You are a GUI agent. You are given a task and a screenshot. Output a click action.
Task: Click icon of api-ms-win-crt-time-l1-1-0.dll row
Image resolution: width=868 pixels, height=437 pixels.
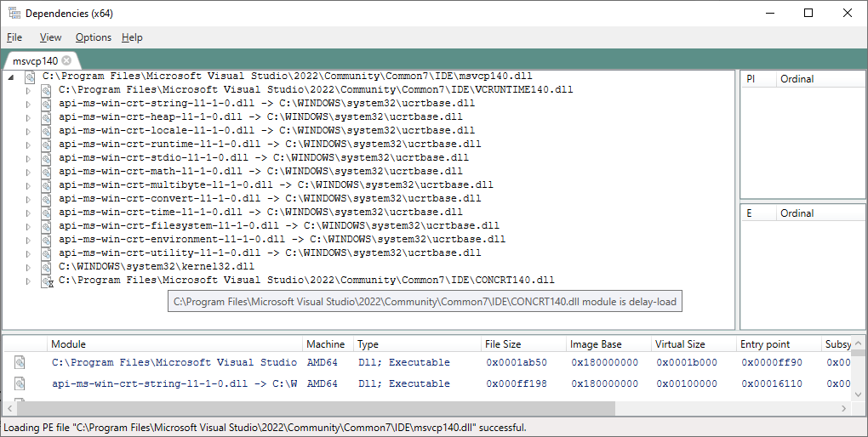(x=47, y=213)
